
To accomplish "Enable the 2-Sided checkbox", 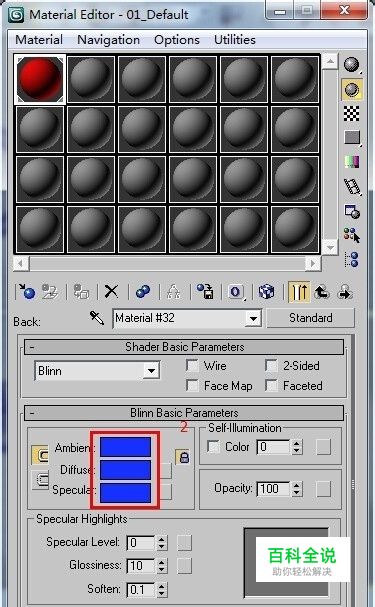I will [x=271, y=365].
